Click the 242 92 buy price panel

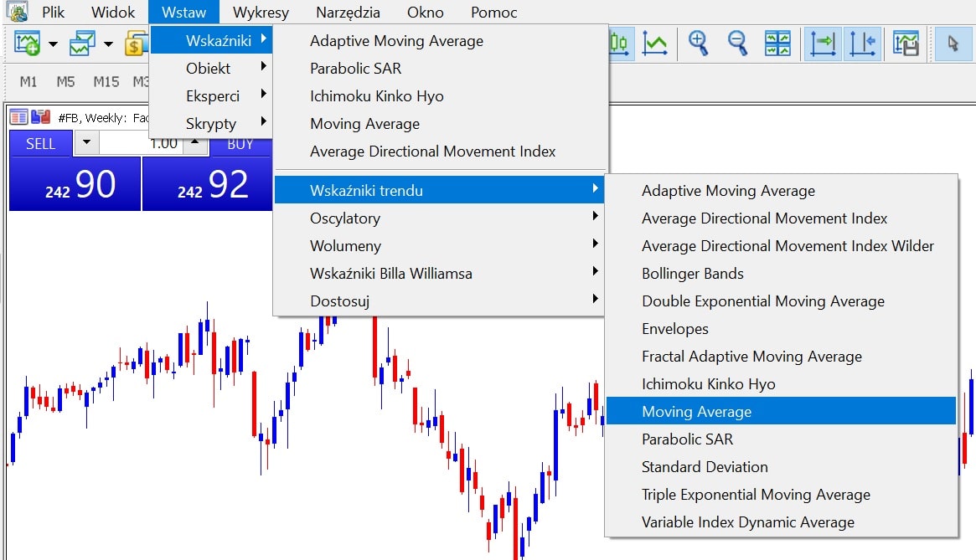(207, 184)
